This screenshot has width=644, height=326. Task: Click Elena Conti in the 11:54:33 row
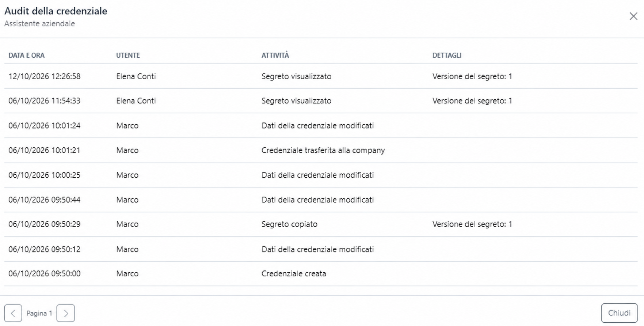point(136,101)
